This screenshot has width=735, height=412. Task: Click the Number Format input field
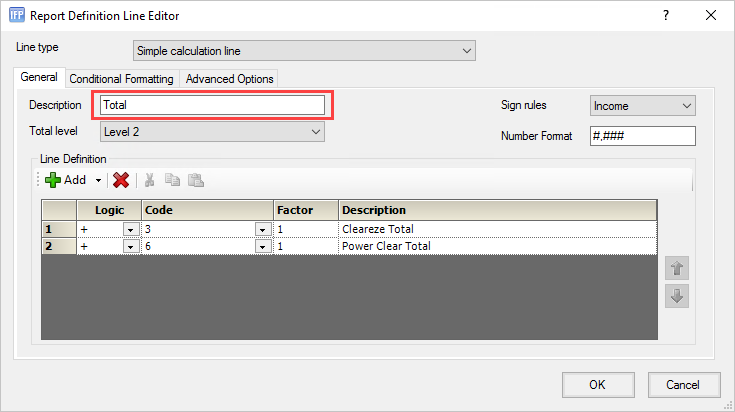(x=643, y=136)
